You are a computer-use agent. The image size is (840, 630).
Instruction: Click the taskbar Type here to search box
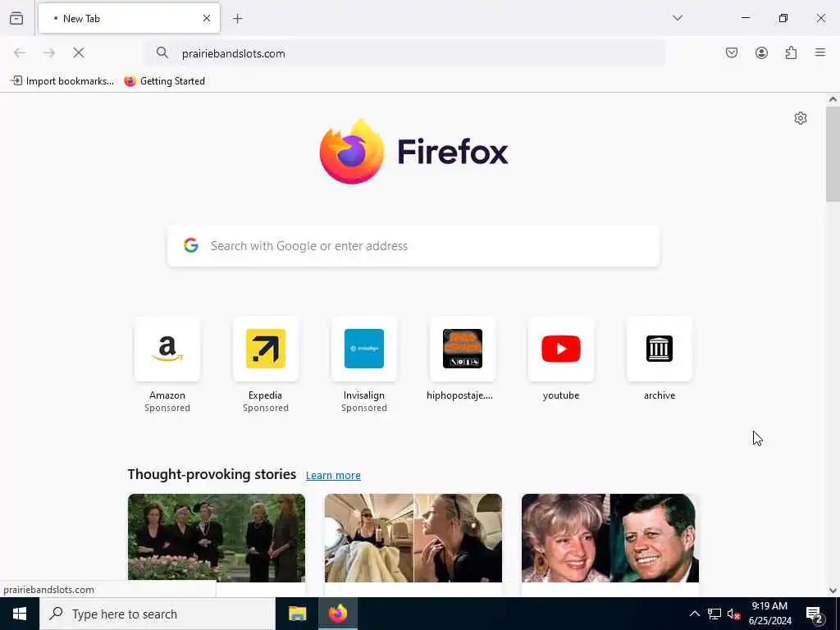[x=157, y=614]
